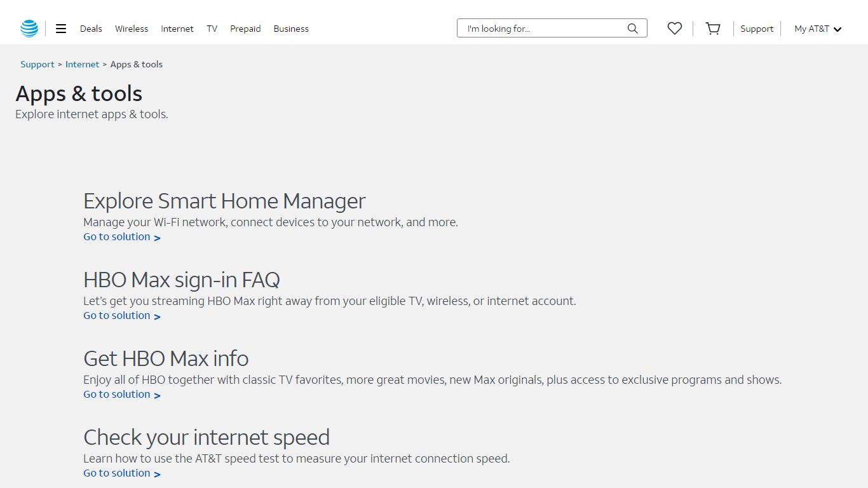Open the Deals menu
The width and height of the screenshot is (868, 488).
click(91, 29)
